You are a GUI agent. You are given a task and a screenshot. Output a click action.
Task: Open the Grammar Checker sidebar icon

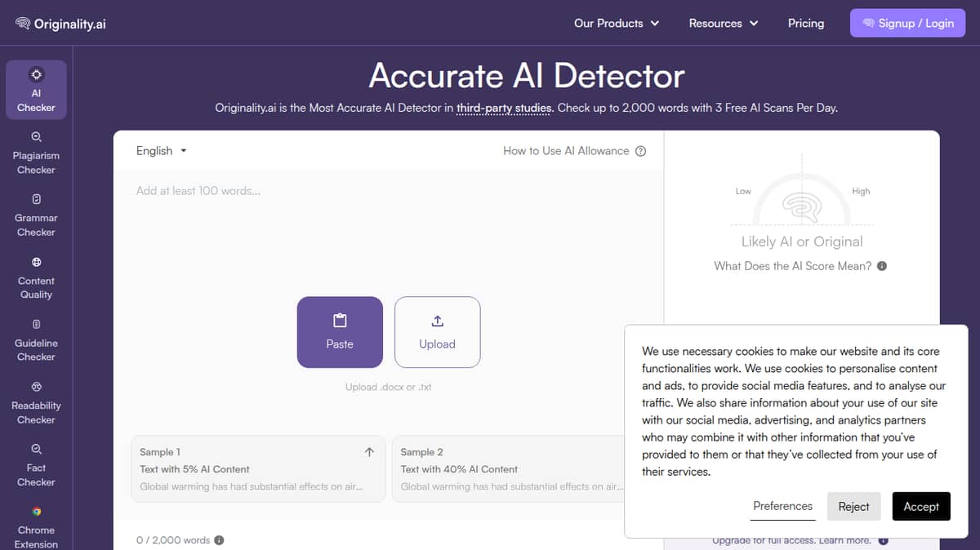click(x=36, y=199)
